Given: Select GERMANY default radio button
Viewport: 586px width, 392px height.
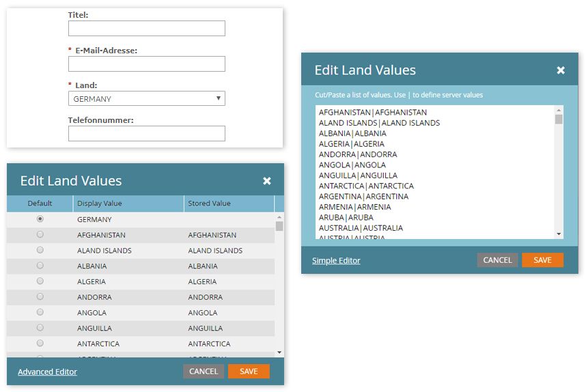Looking at the screenshot, I should click(40, 219).
